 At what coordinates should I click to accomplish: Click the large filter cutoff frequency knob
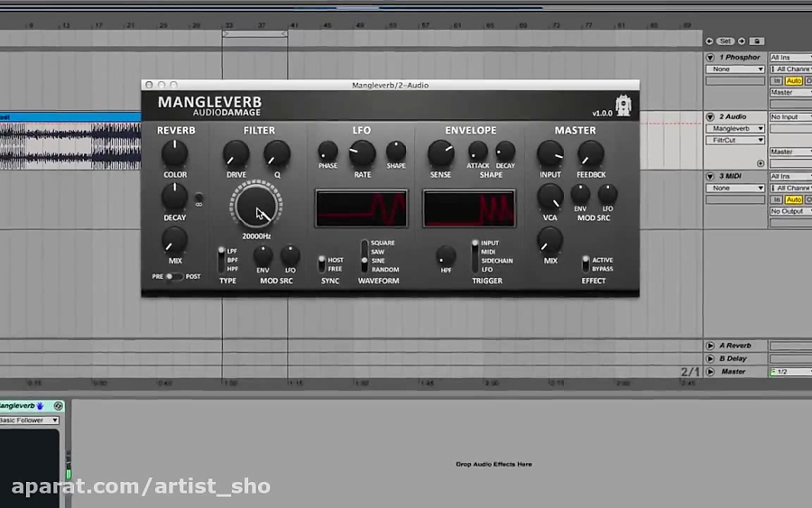point(256,206)
